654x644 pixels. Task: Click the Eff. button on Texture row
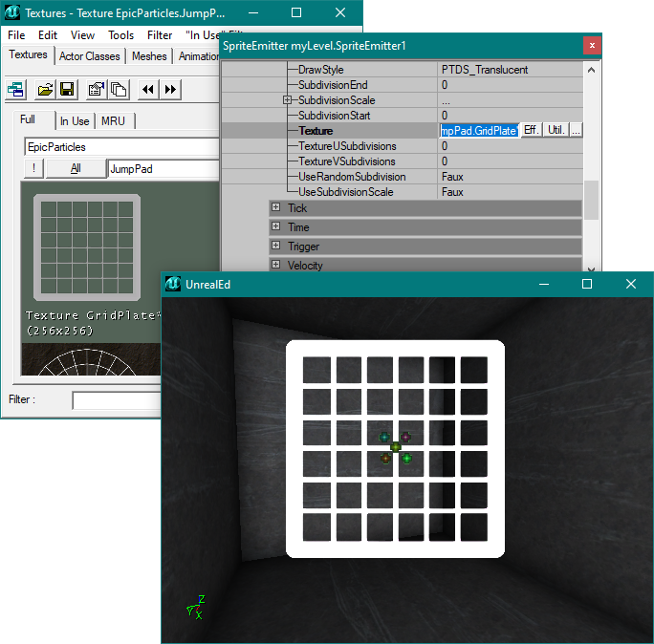532,130
